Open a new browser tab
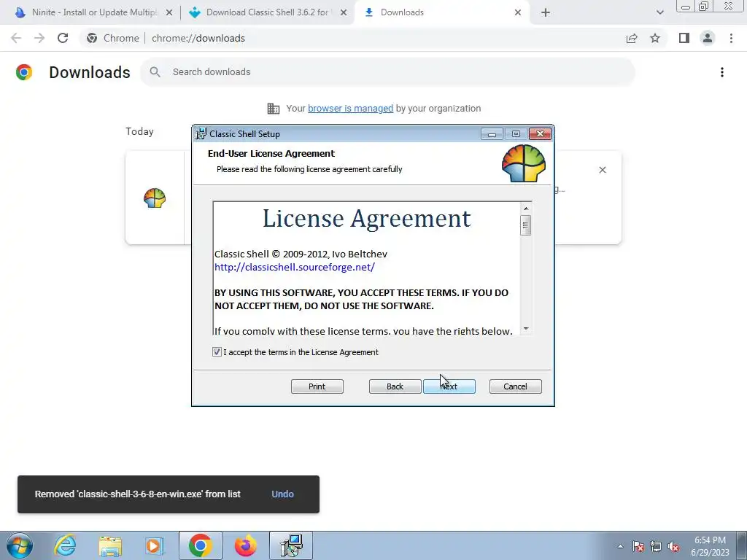 (x=546, y=12)
